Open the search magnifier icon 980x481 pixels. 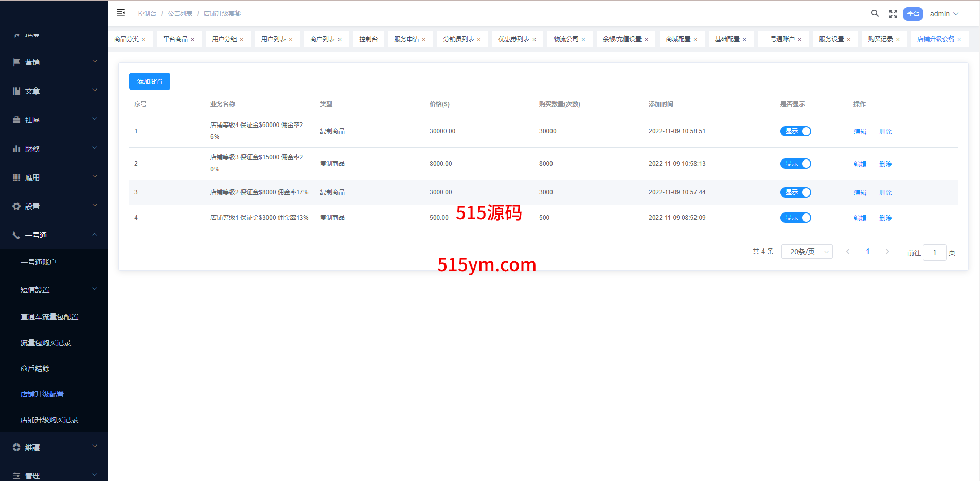[875, 14]
